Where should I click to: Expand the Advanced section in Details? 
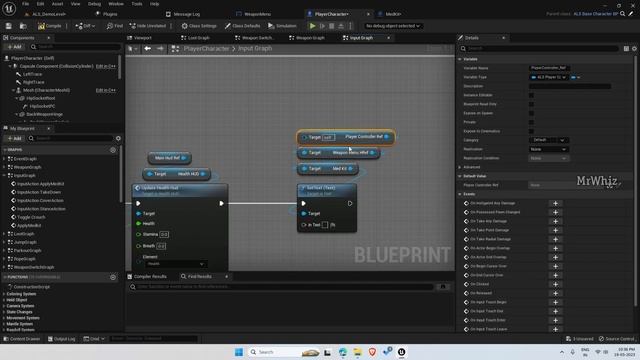460,167
